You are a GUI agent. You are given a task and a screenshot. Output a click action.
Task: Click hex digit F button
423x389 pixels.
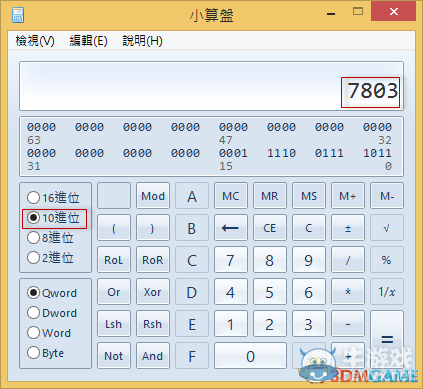pyautogui.click(x=192, y=356)
